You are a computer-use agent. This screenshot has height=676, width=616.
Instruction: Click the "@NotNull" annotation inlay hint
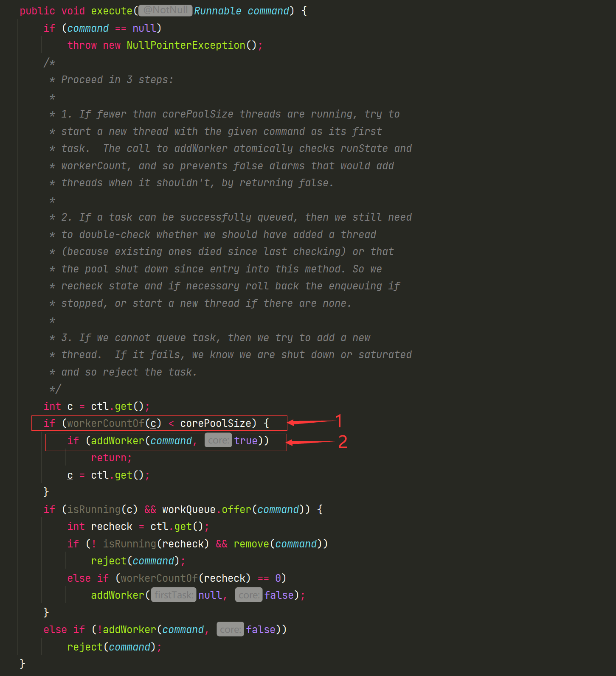[166, 11]
